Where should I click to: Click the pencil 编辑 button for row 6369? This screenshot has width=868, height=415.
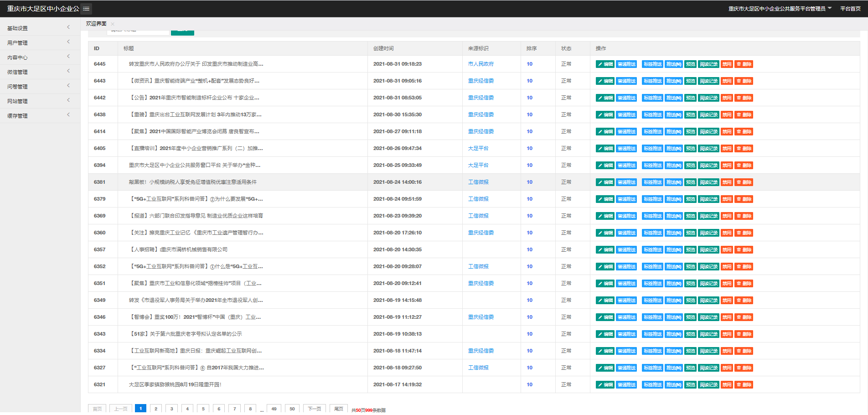point(605,216)
